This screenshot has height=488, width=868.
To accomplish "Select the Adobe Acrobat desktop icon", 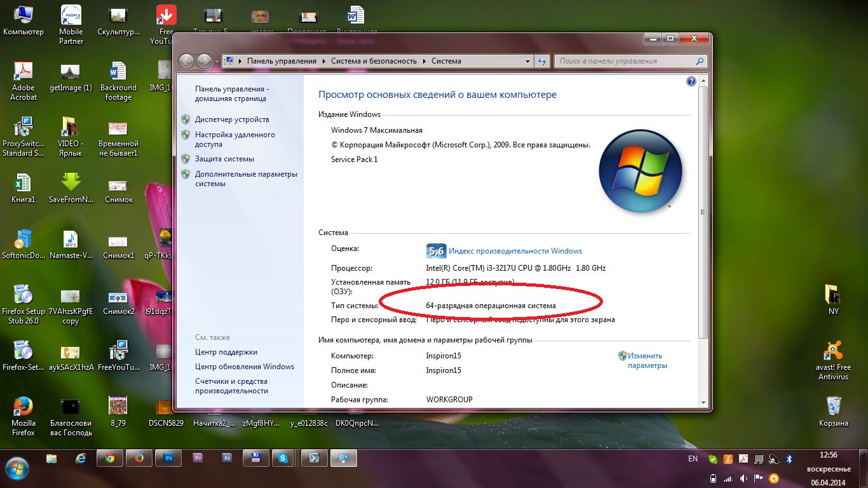I will click(24, 80).
